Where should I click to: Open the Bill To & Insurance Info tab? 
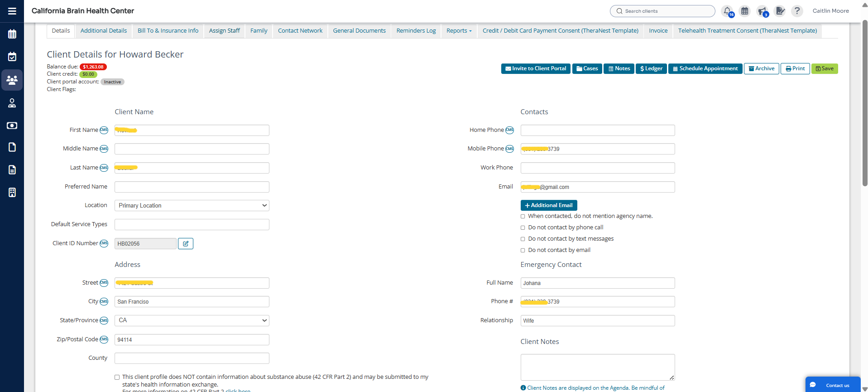168,31
